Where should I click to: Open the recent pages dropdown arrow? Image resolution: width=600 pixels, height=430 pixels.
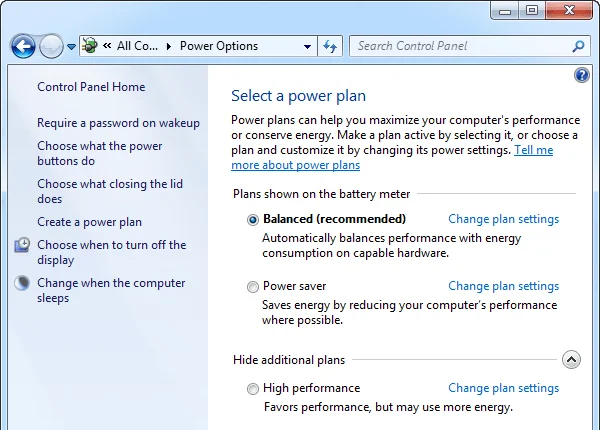[72, 47]
